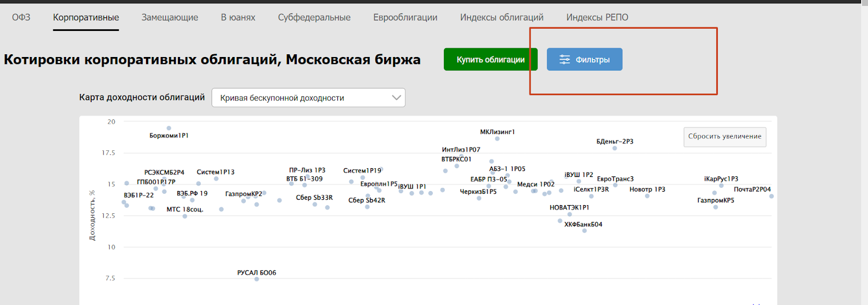
Task: Select the ЕАБР П3-05 bond label
Action: pyautogui.click(x=489, y=179)
